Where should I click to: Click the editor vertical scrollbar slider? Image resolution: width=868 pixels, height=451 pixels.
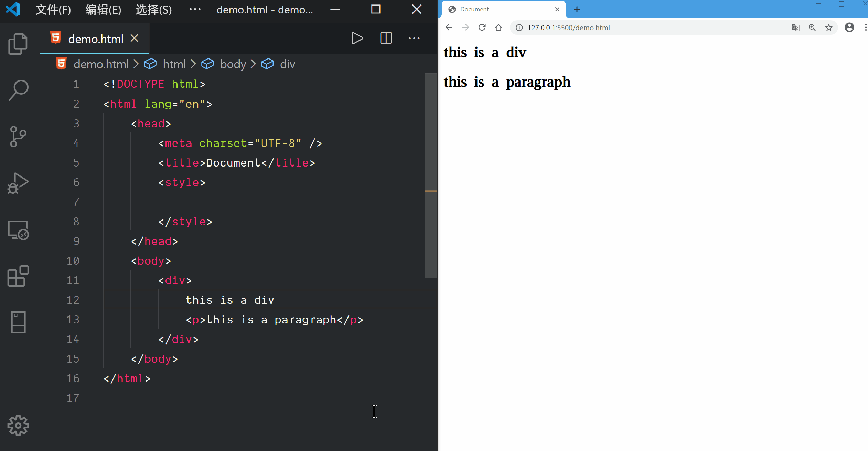click(431, 175)
